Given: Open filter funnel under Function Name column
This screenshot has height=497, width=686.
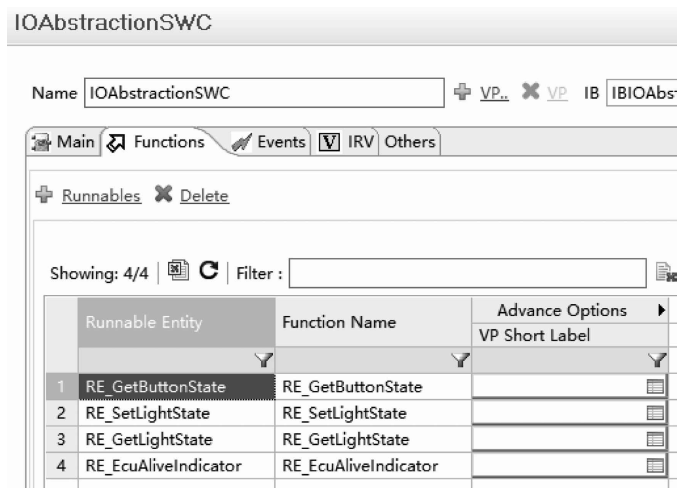Looking at the screenshot, I should point(460,360).
